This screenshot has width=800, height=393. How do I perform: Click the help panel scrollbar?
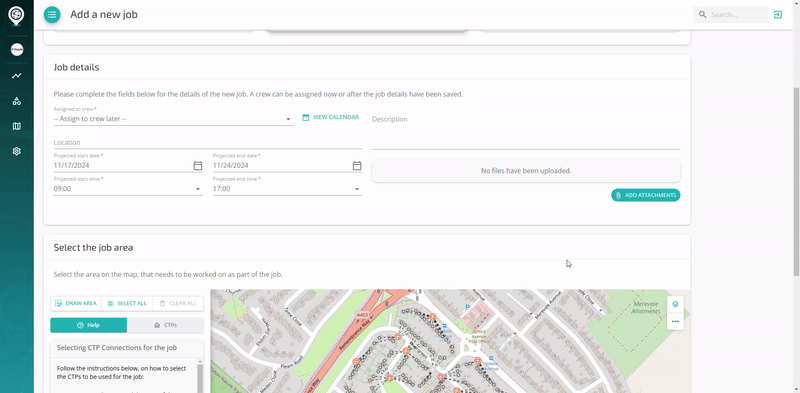[x=201, y=379]
